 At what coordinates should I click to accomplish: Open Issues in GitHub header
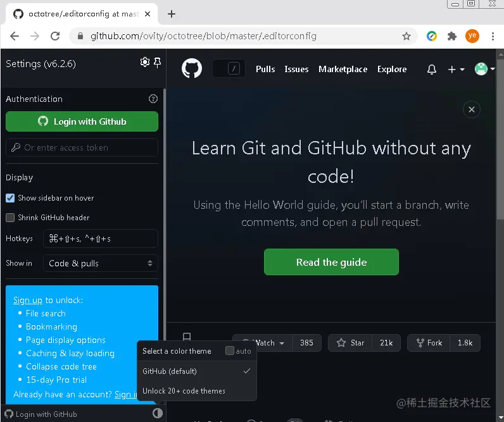point(296,69)
